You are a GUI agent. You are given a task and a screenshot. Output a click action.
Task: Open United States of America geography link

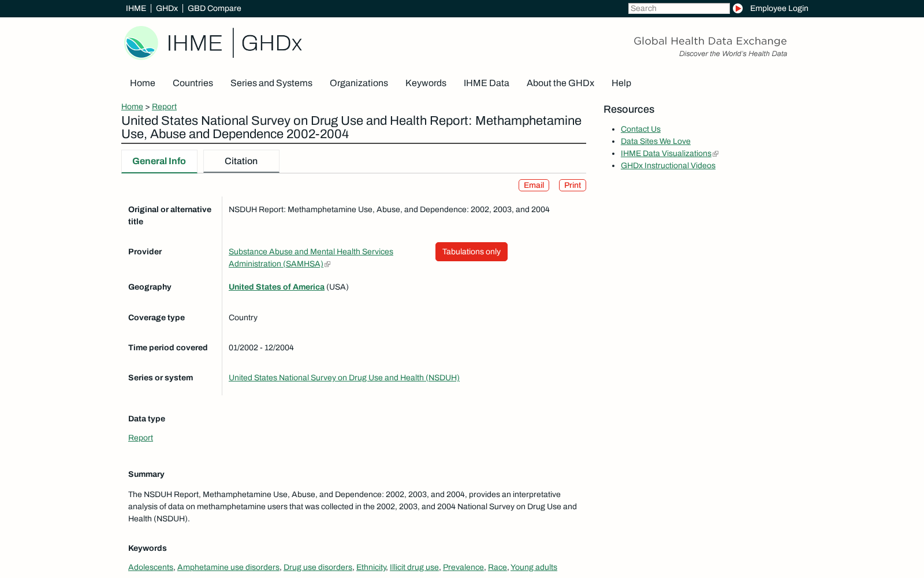(277, 287)
